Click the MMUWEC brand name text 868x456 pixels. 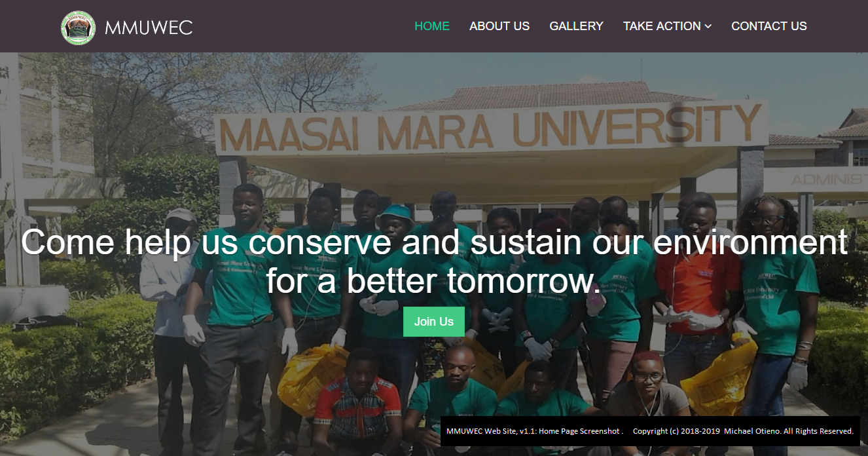point(149,28)
